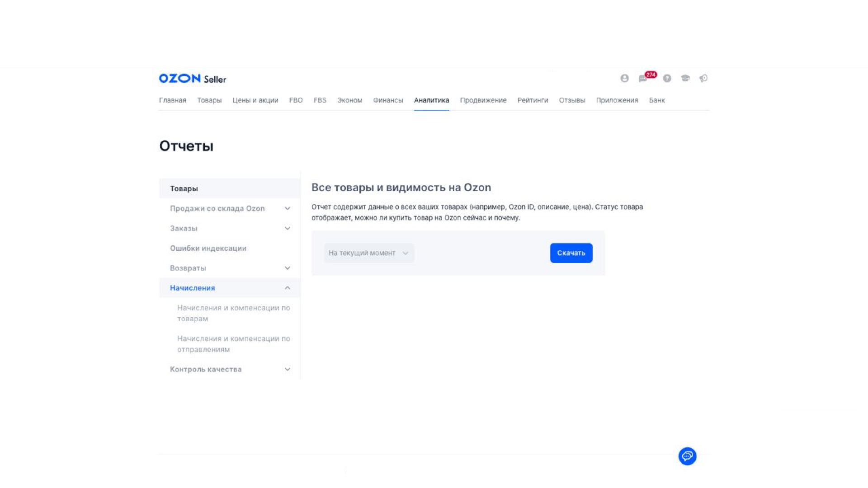
Task: Click the blue Скачать button
Action: point(571,253)
